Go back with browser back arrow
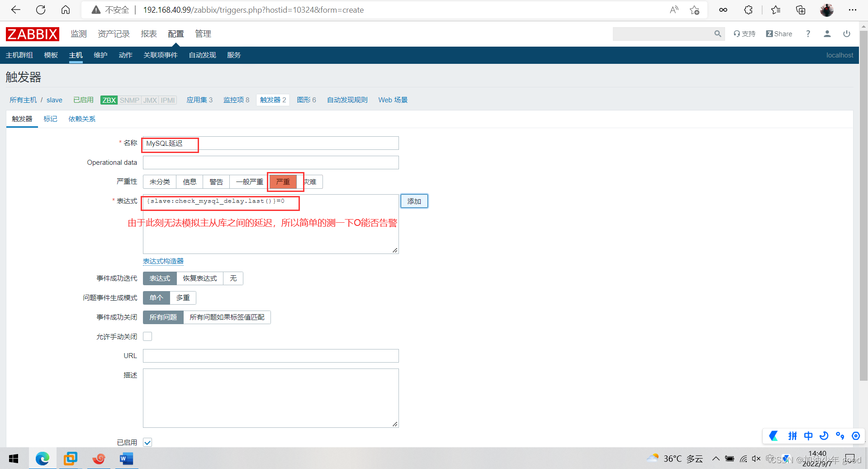Viewport: 868px width, 469px height. coord(16,10)
